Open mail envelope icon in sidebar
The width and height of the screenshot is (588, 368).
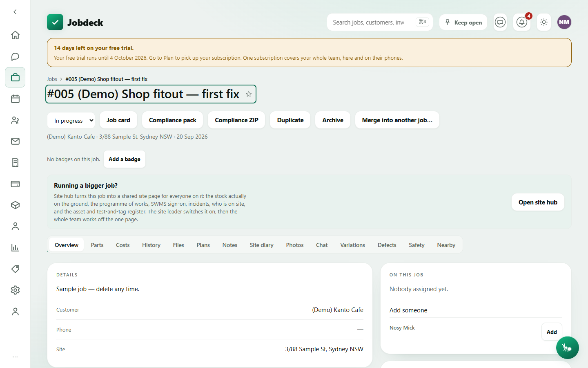point(15,141)
